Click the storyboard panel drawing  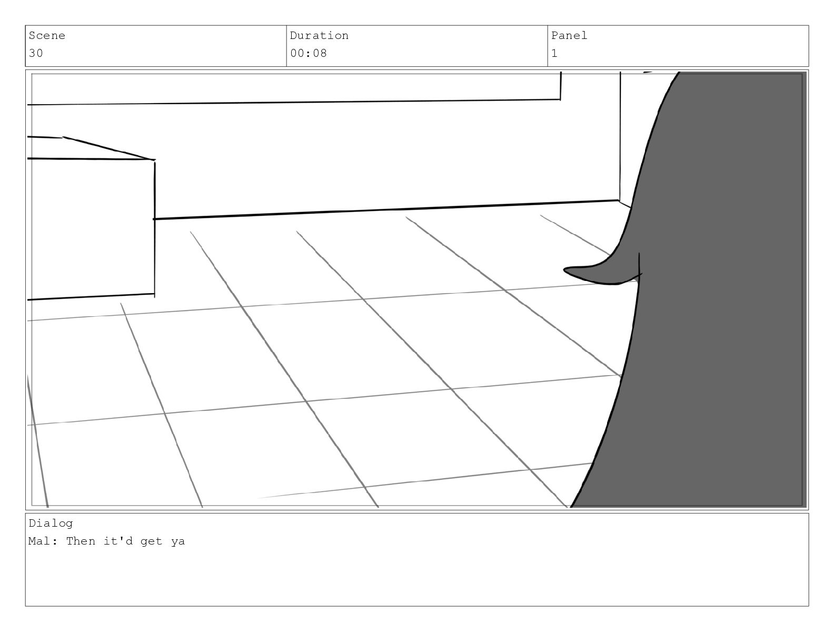pyautogui.click(x=417, y=290)
